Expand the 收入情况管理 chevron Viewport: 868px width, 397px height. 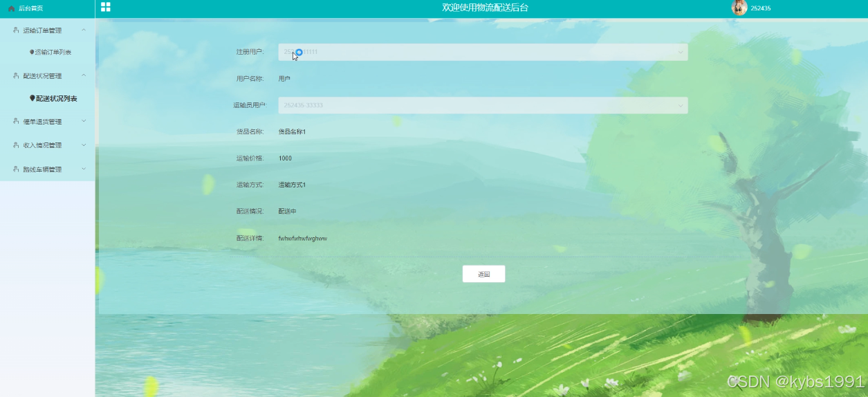click(84, 145)
